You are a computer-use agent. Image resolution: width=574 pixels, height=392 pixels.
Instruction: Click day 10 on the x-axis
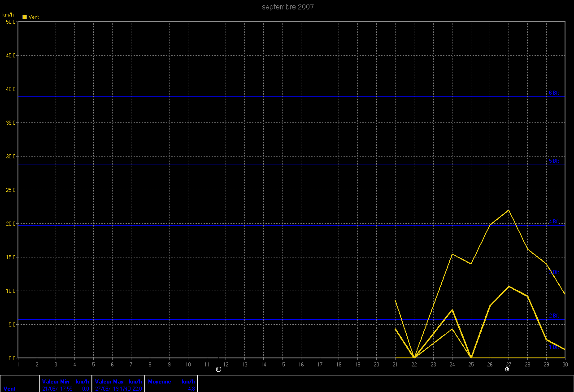coord(188,365)
